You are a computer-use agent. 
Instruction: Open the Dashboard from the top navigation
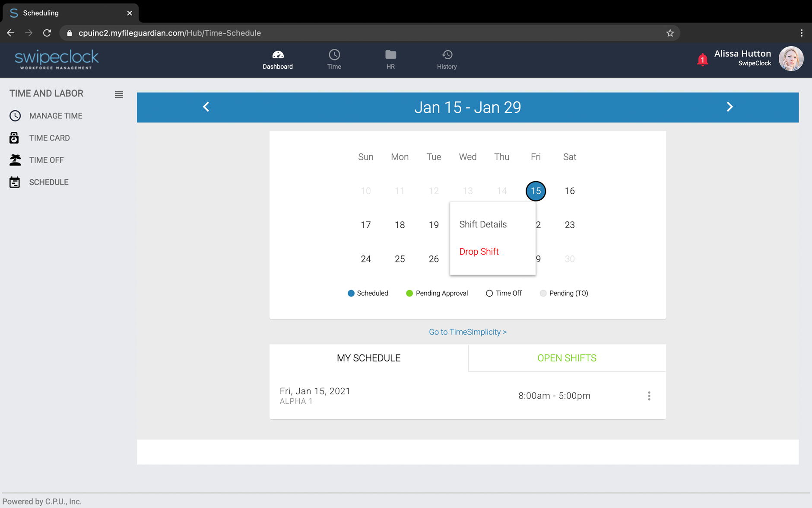tap(278, 60)
